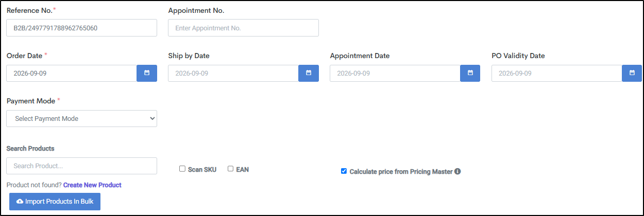Viewport: 644px width, 216px height.
Task: Open the Ship by Date calendar icon
Action: coord(309,73)
